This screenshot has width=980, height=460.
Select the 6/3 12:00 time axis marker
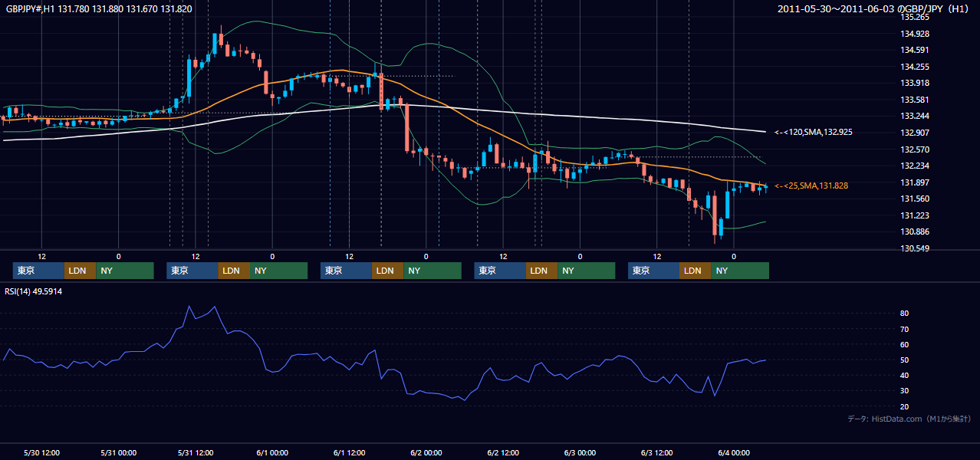click(657, 452)
